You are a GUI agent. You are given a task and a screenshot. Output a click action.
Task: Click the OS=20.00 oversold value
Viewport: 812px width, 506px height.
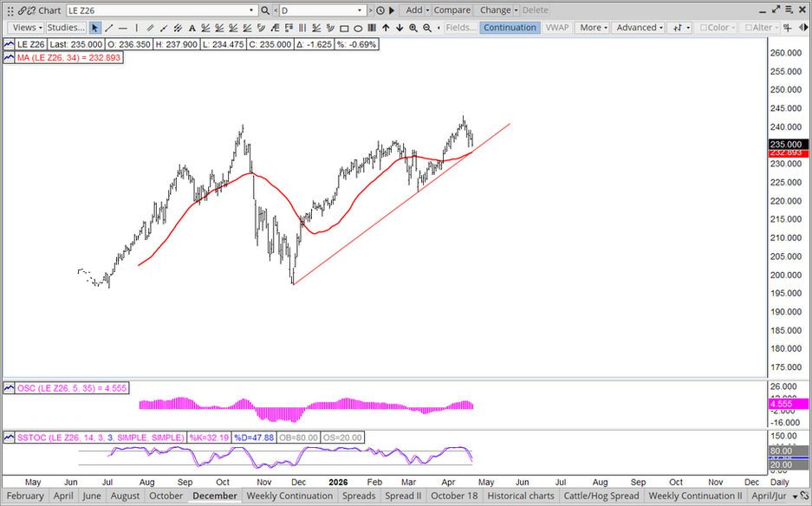pyautogui.click(x=342, y=438)
